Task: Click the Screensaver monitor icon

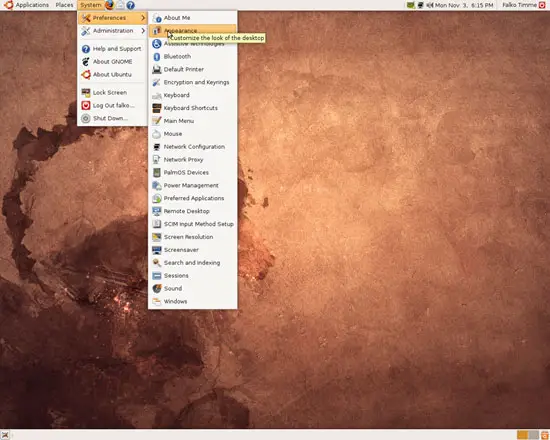Action: tap(156, 250)
